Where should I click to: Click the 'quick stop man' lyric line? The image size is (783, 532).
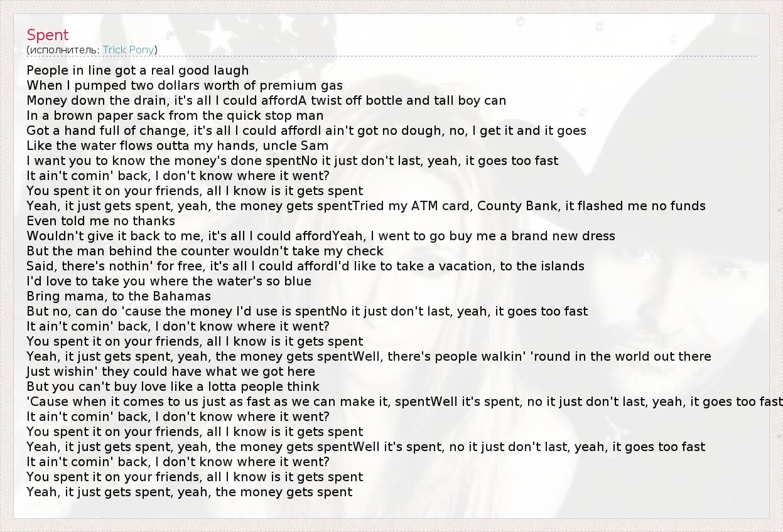coord(175,115)
